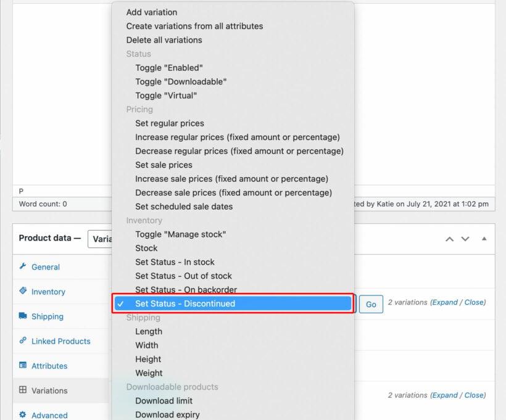Image resolution: width=506 pixels, height=420 pixels.
Task: Click the Attributes list icon
Action: [23, 365]
